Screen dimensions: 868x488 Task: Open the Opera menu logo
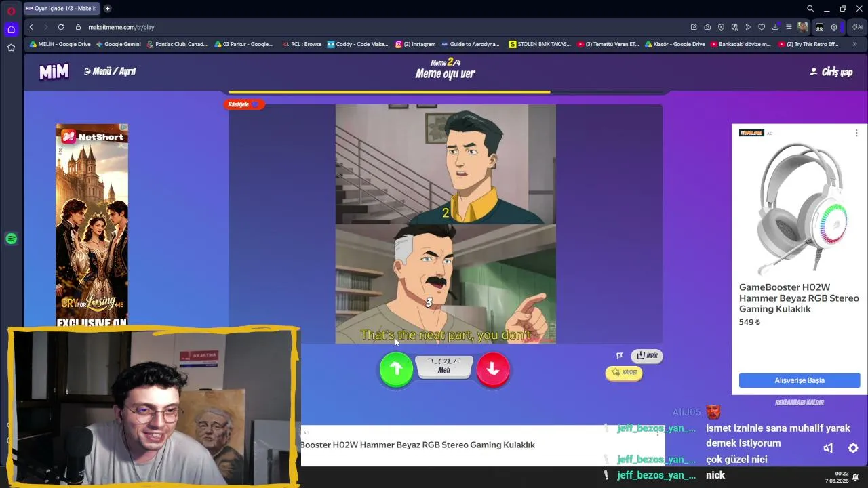tap(11, 11)
